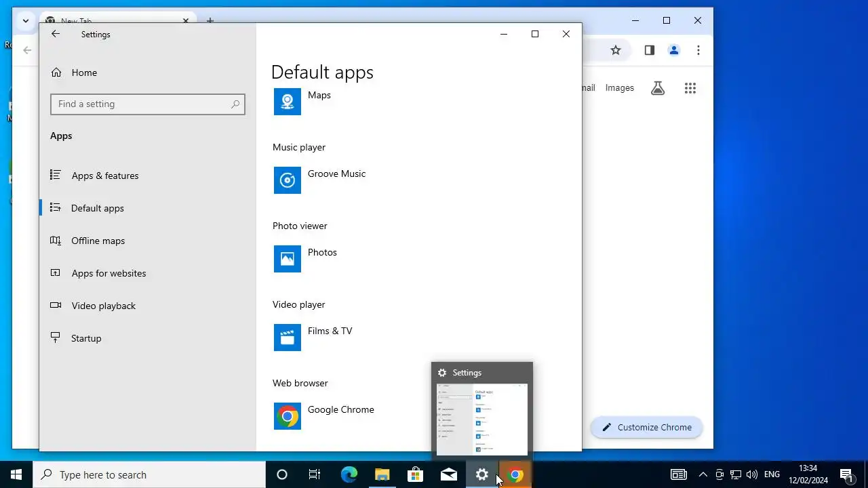Open Chrome side panel icon
This screenshot has width=868, height=488.
click(x=650, y=50)
